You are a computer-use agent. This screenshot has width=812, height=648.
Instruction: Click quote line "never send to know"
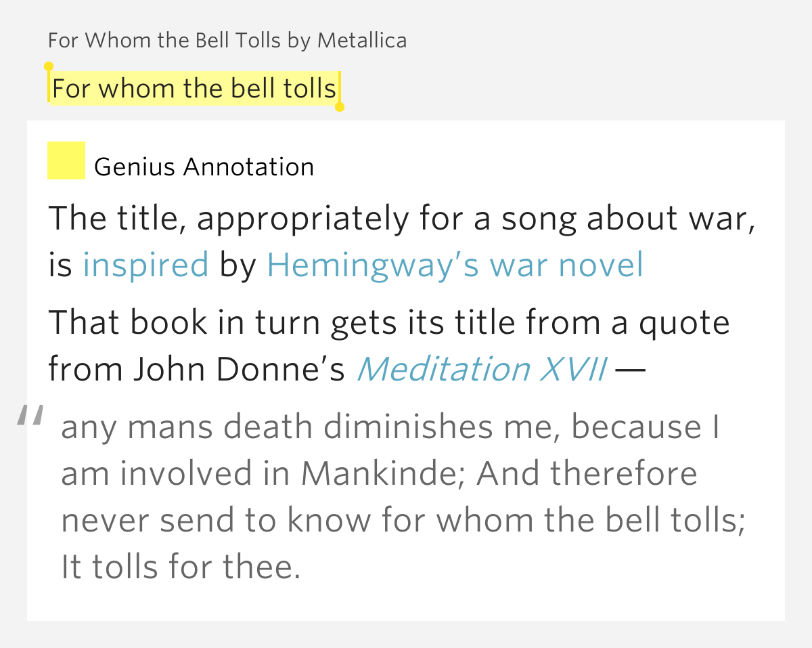(x=403, y=520)
